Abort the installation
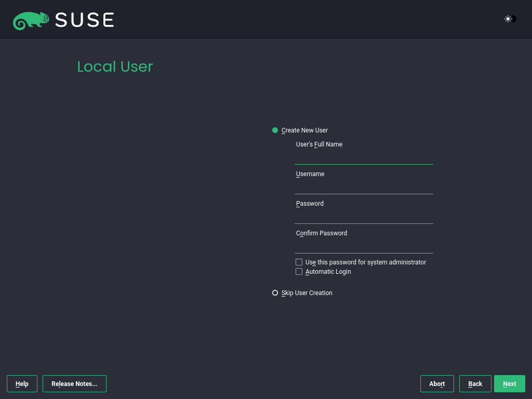Image resolution: width=532 pixels, height=399 pixels. 437,383
